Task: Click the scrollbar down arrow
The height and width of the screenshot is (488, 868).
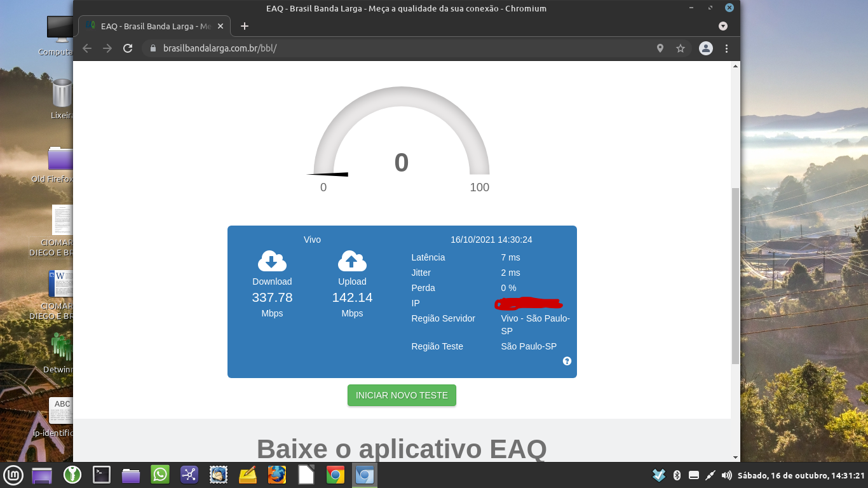Action: pos(736,457)
